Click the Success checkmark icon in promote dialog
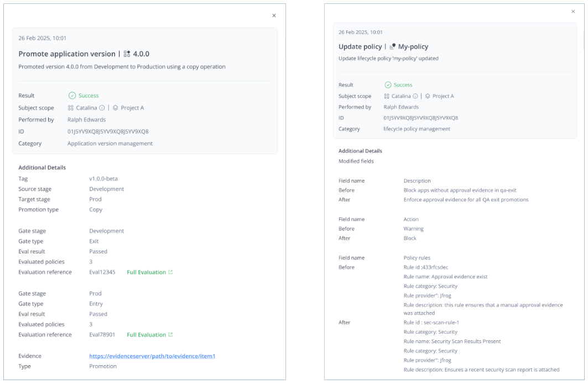 tap(72, 95)
